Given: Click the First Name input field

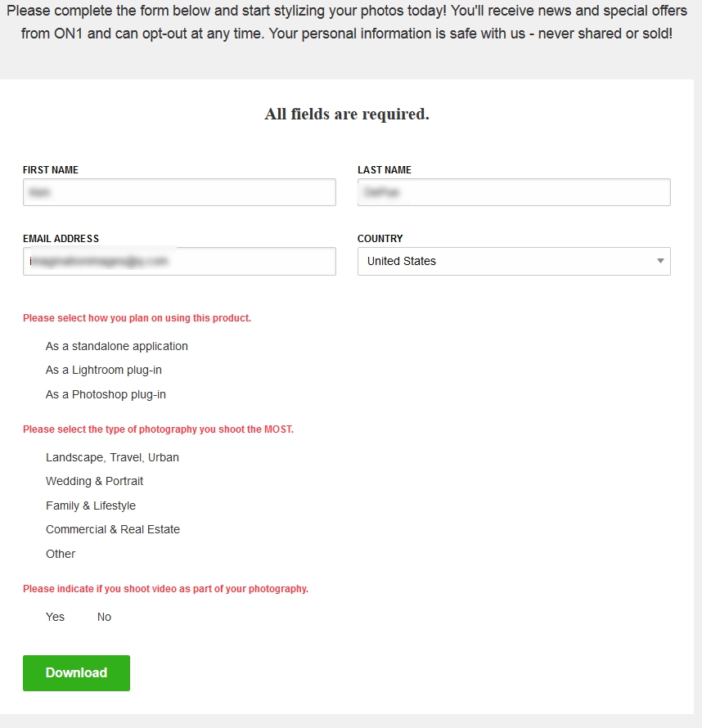Looking at the screenshot, I should pos(179,192).
